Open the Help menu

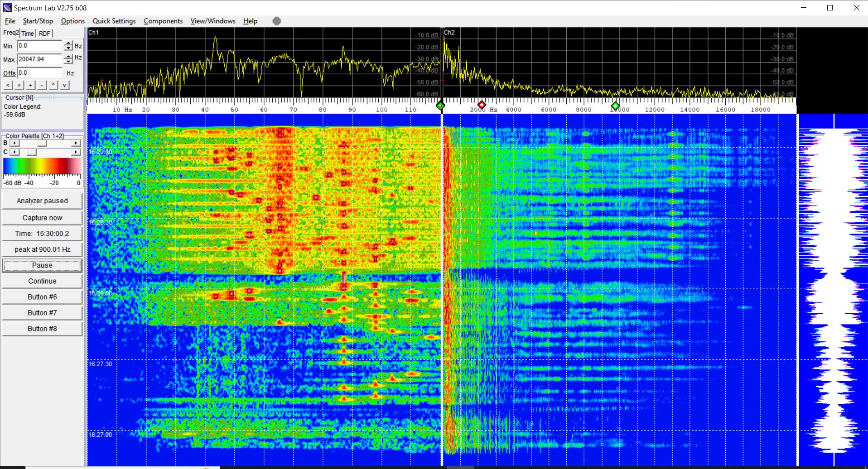click(250, 21)
